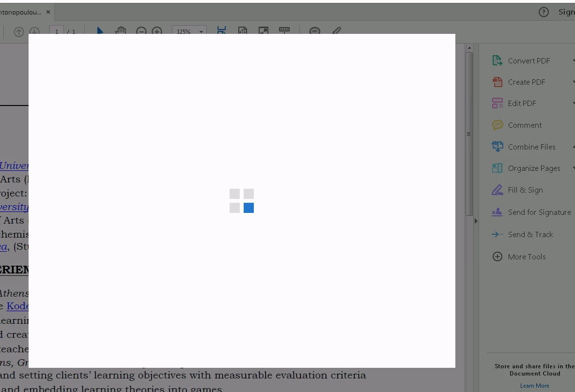The height and width of the screenshot is (392, 575).
Task: Click the More Tools label
Action: [527, 257]
